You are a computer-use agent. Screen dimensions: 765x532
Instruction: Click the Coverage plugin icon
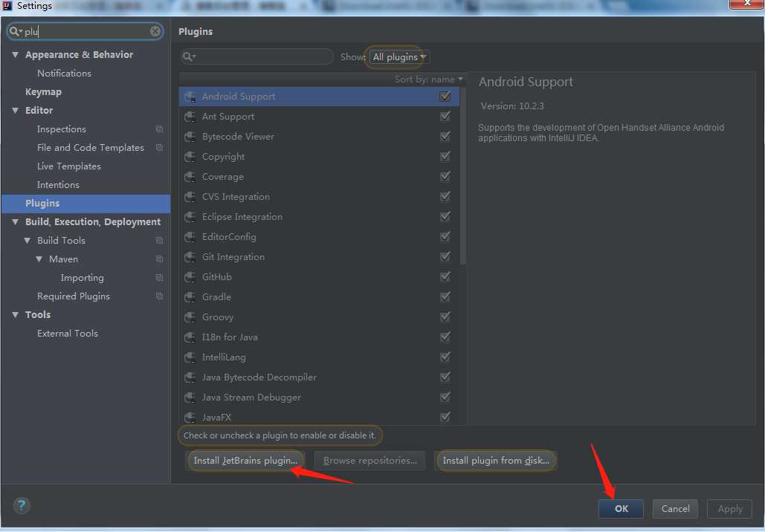190,177
